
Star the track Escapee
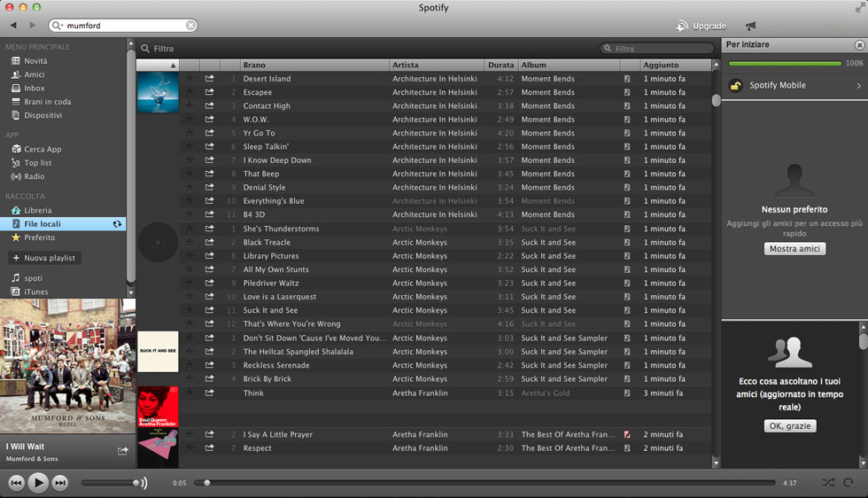(x=189, y=92)
